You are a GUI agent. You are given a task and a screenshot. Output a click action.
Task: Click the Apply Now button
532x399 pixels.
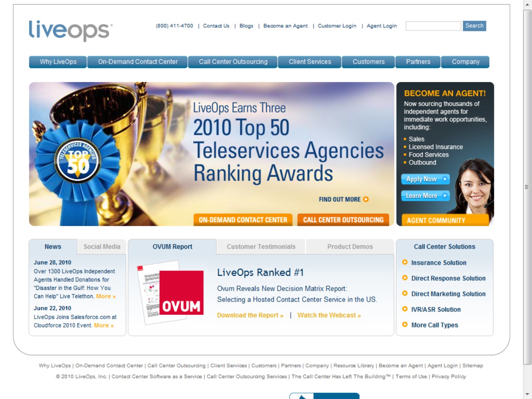tap(426, 179)
